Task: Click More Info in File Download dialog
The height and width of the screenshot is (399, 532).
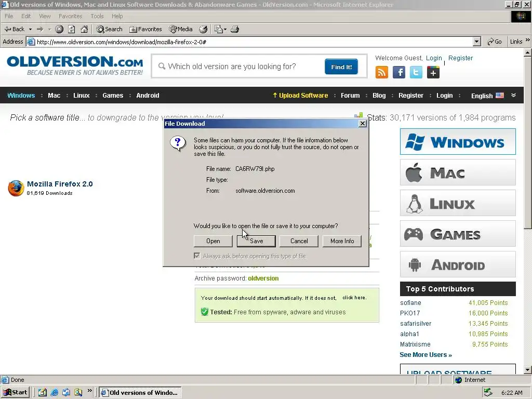Action: 342,241
